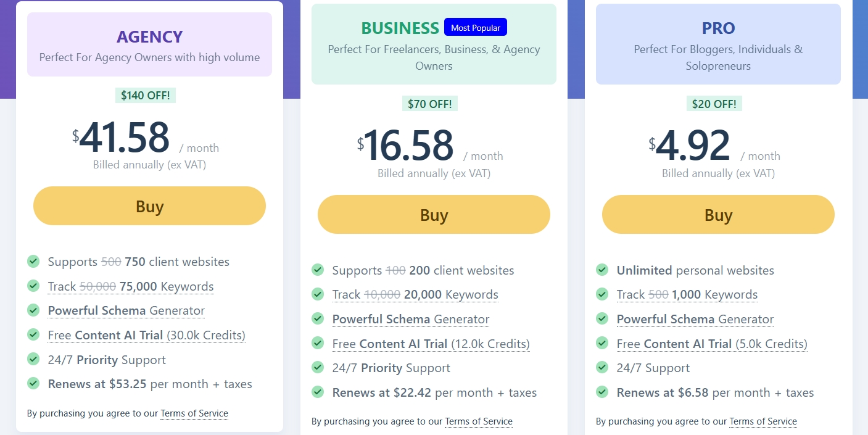This screenshot has height=435, width=868.
Task: Click Powerful Schema Generator in Agency plan
Action: [x=126, y=311]
